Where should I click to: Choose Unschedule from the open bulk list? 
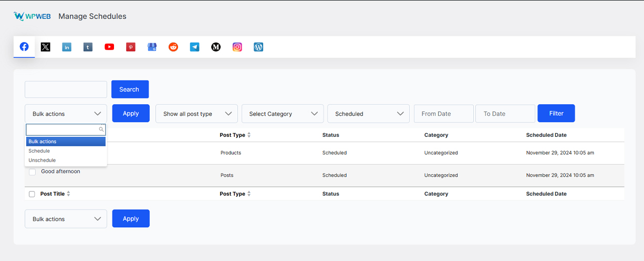[42, 160]
